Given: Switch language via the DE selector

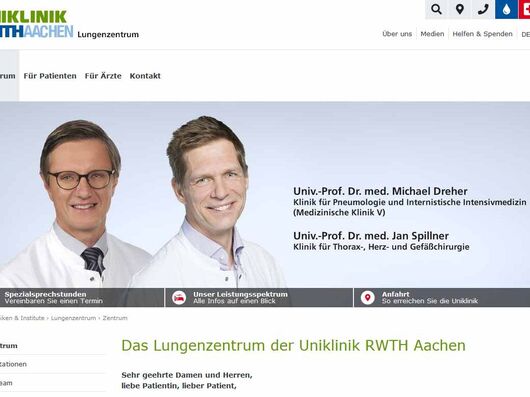Looking at the screenshot, I should click(526, 34).
